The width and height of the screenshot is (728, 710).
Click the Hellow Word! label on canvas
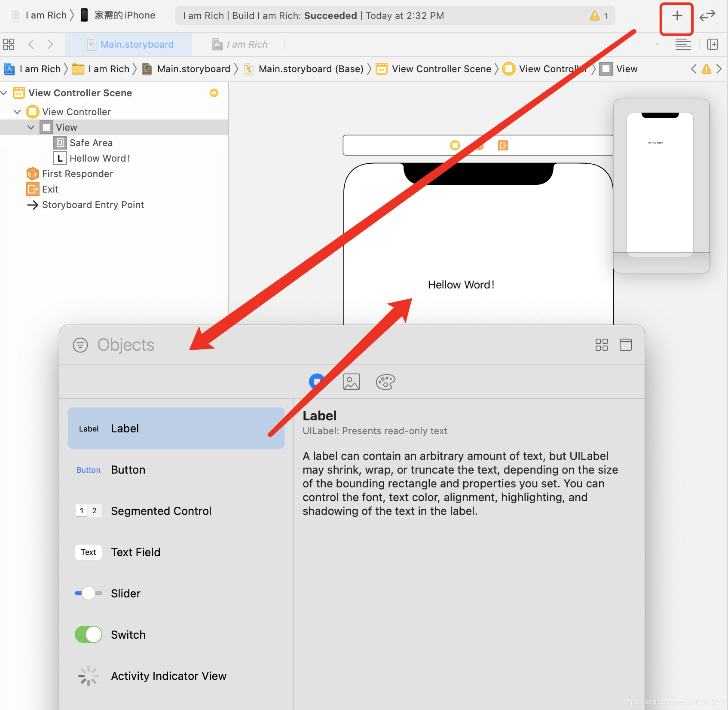(x=461, y=285)
